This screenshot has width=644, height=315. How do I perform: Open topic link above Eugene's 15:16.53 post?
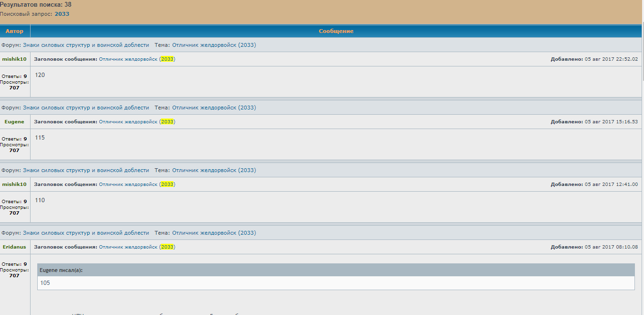214,108
